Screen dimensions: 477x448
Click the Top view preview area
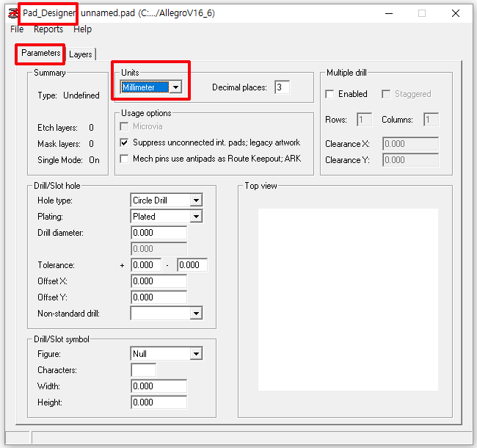tap(348, 300)
